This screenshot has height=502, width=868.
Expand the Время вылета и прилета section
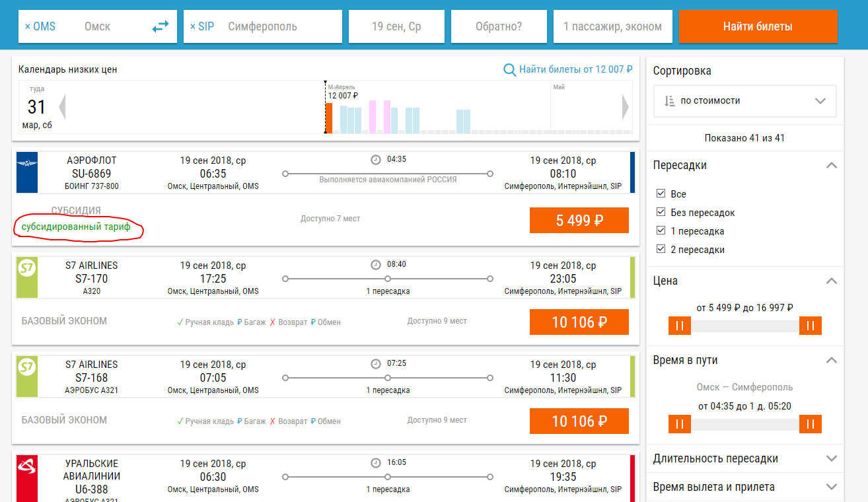tap(832, 487)
